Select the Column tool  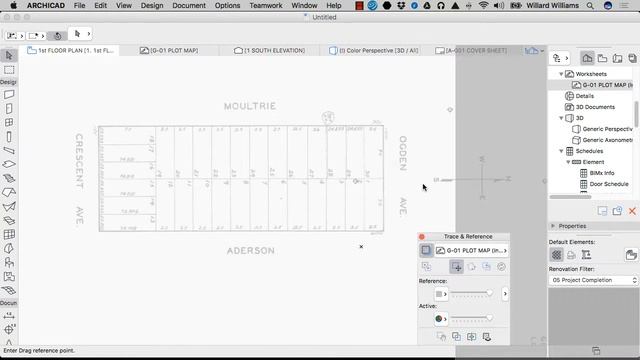9,137
